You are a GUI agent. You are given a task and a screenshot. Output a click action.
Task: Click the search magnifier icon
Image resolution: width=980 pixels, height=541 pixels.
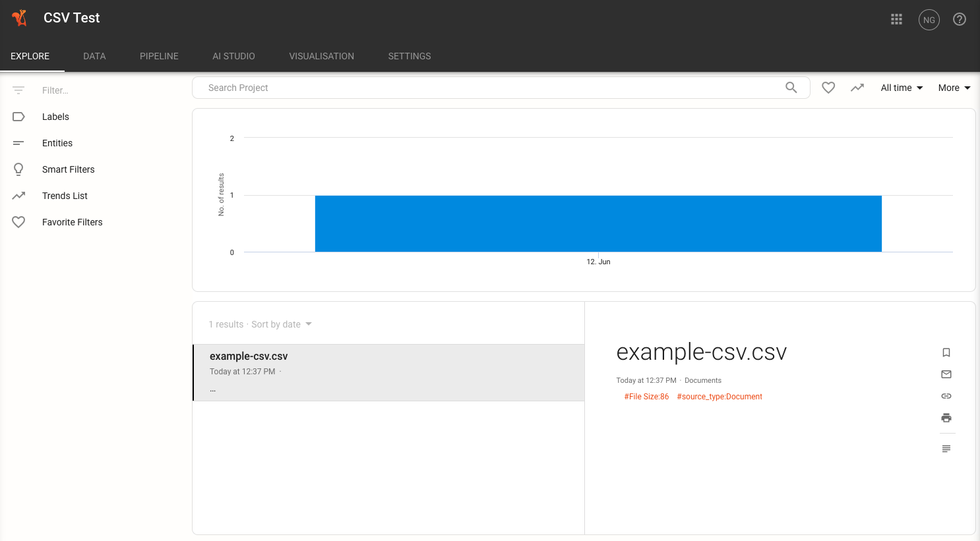coord(791,88)
